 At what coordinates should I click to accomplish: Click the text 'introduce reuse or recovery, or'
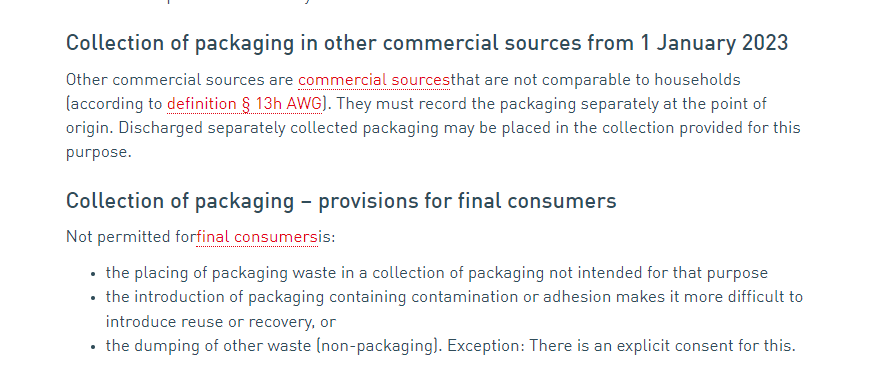point(221,322)
